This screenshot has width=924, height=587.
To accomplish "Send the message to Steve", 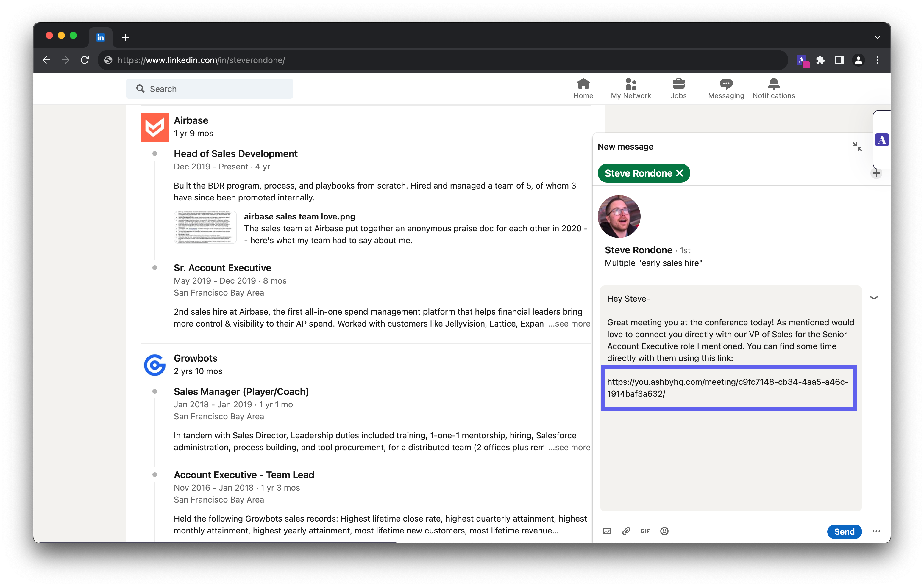I will [844, 531].
